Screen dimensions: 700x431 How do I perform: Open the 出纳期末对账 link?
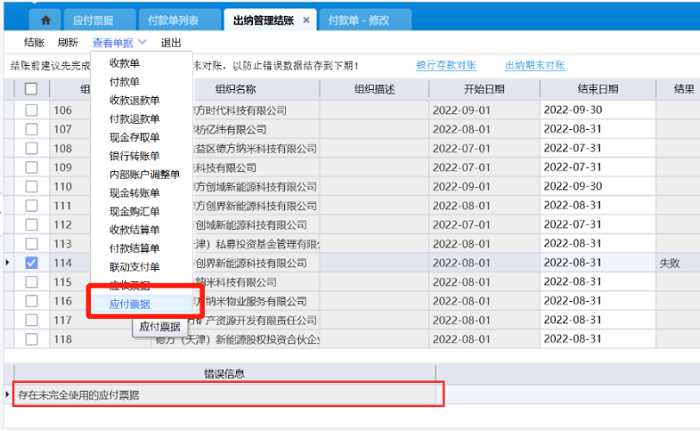[x=534, y=65]
